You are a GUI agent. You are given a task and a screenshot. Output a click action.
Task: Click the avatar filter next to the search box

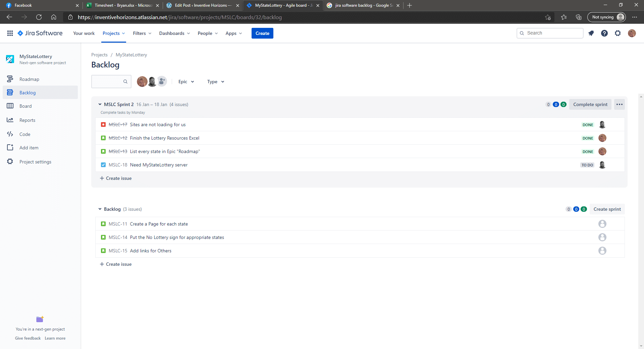(x=142, y=81)
